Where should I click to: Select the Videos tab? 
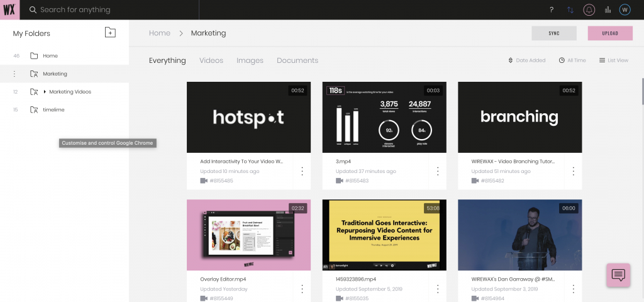[211, 60]
